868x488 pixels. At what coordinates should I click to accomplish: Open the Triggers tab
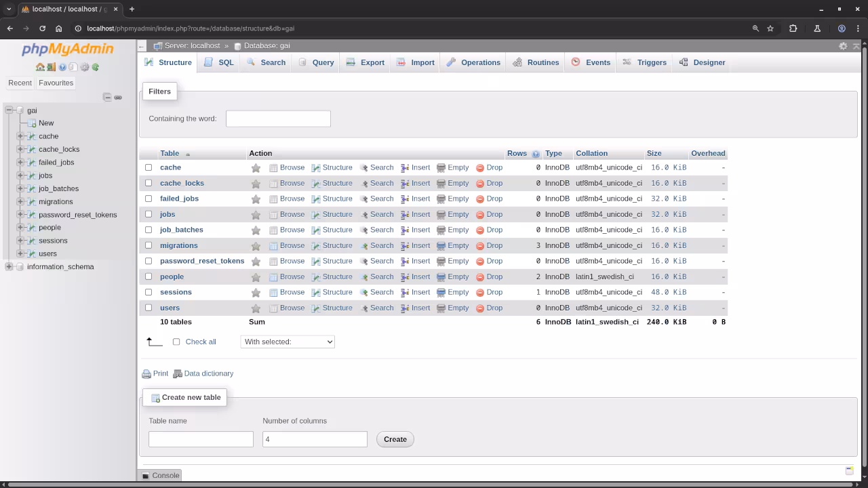click(x=644, y=62)
